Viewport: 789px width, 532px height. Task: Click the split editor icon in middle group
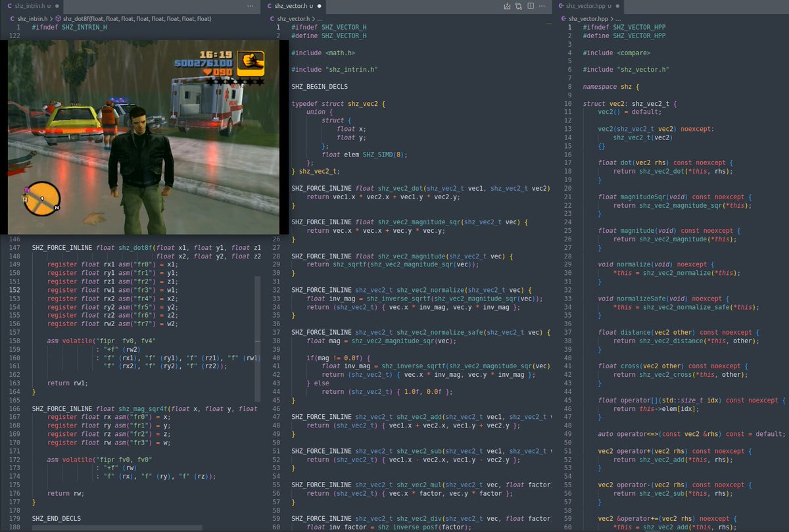click(531, 6)
